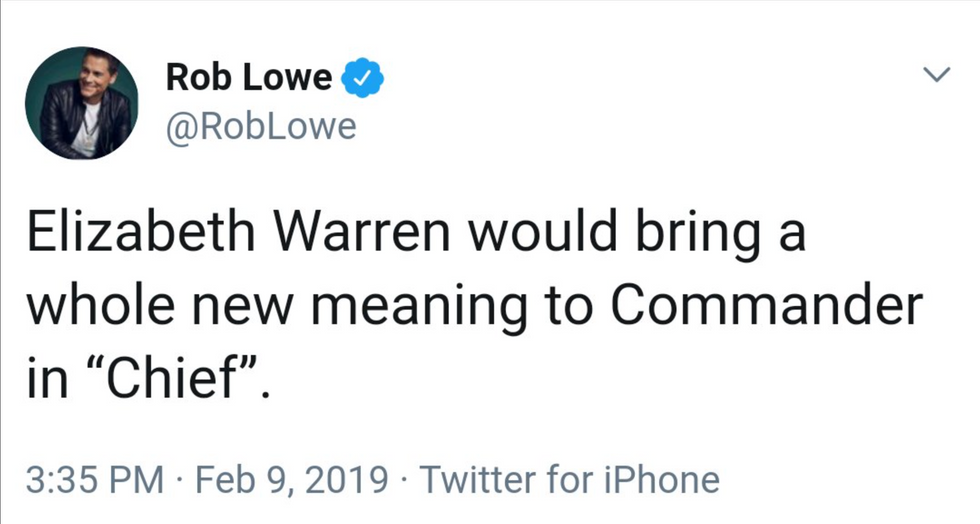
Task: Open the 3:35 PM timestamp
Action: pyautogui.click(x=95, y=480)
